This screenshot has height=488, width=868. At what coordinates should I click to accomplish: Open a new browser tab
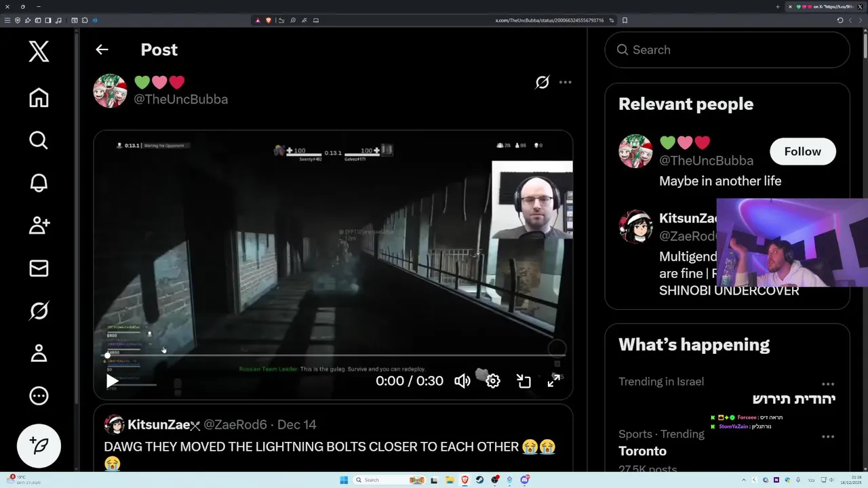coord(778,7)
